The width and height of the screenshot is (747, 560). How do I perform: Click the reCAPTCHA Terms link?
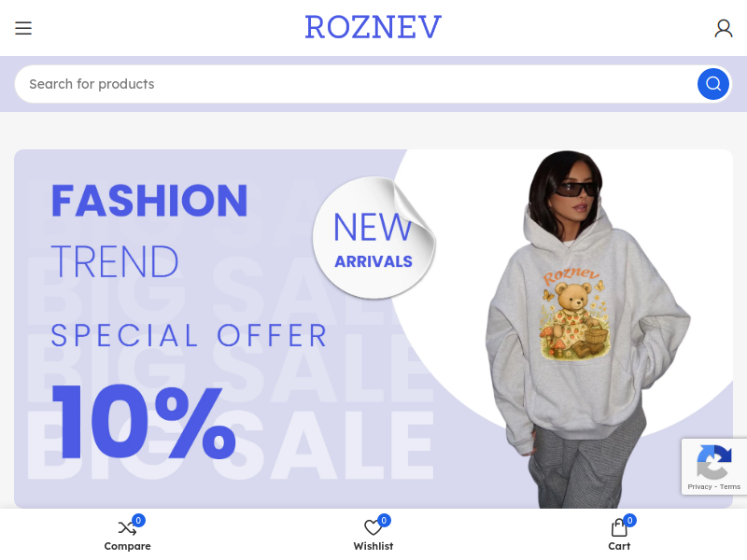(730, 486)
